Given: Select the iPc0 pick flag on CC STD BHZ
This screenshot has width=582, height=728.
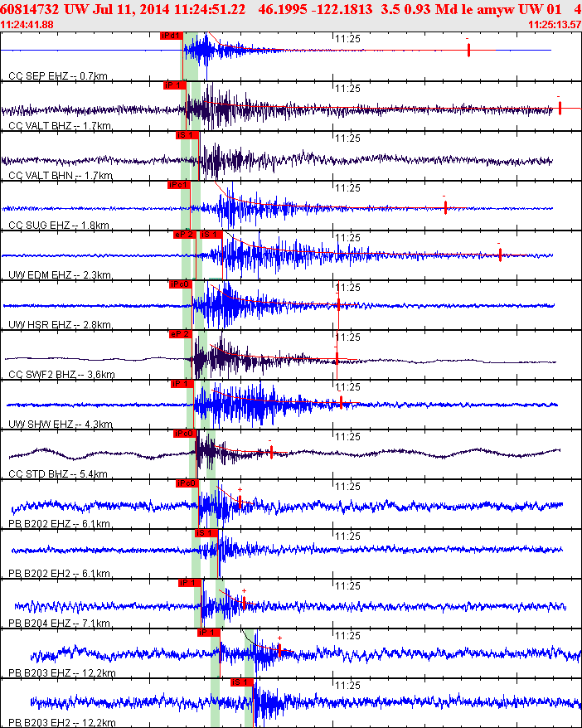Looking at the screenshot, I should point(185,434).
